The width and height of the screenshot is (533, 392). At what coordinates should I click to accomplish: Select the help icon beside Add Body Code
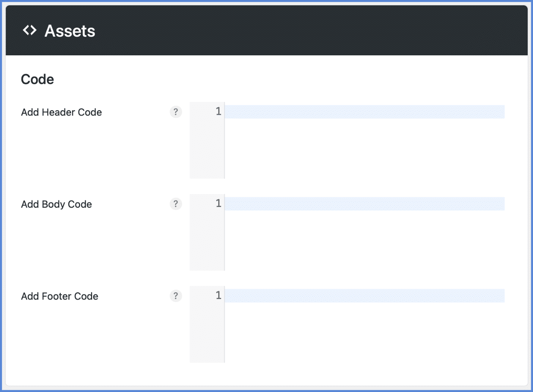tap(176, 204)
